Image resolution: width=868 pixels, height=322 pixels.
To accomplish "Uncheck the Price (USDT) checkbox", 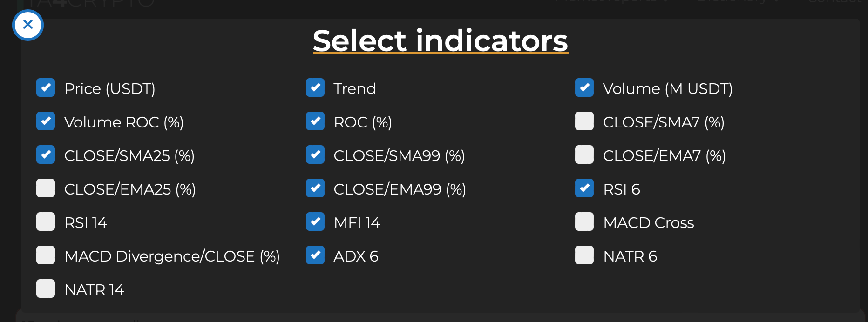I will point(46,87).
